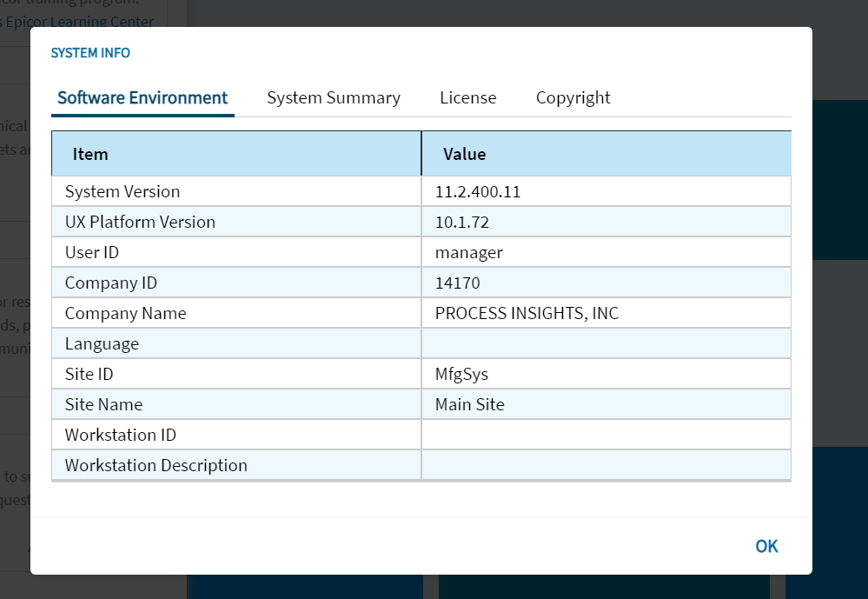Select the Site Name row label

(x=103, y=404)
